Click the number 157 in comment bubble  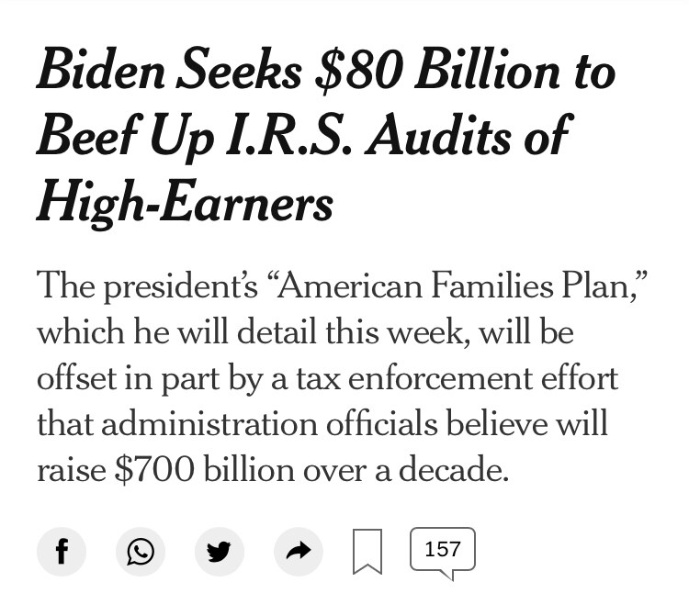443,549
